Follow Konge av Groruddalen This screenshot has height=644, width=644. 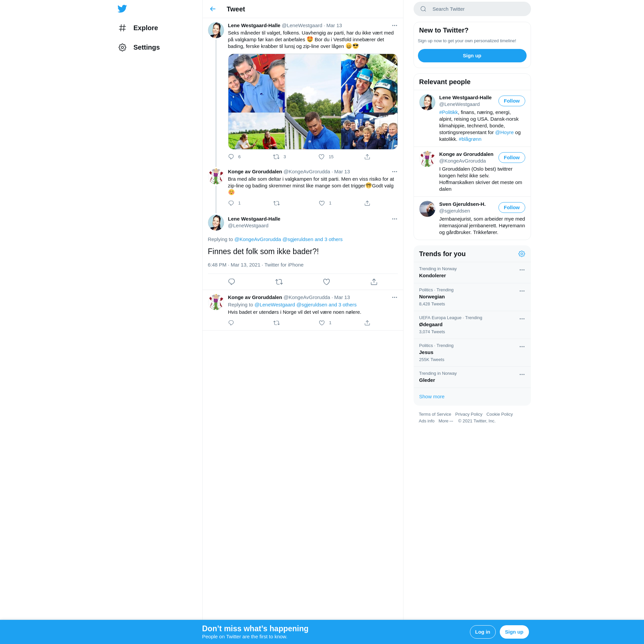[512, 158]
